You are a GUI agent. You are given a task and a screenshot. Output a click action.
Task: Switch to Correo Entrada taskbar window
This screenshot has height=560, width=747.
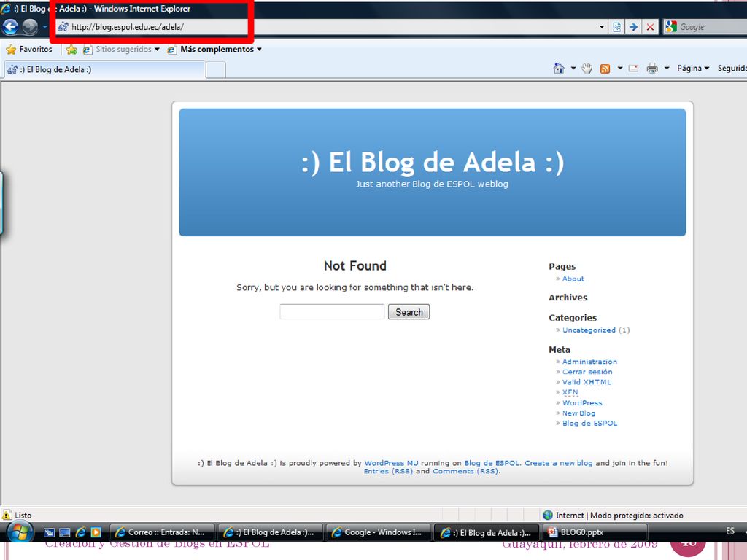click(x=162, y=532)
